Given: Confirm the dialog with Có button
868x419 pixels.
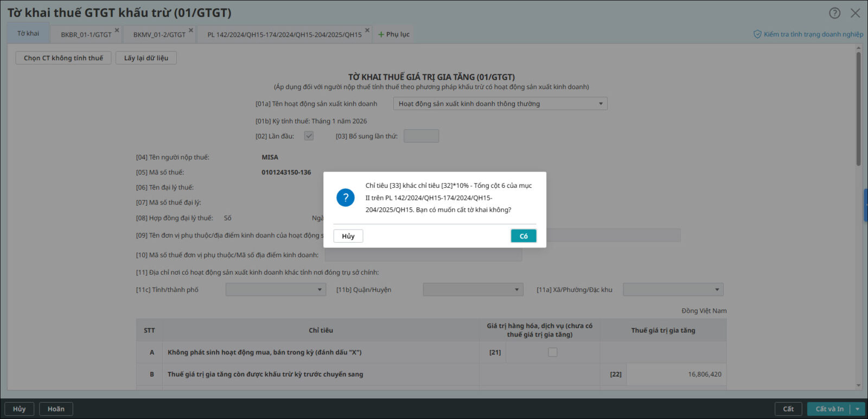Looking at the screenshot, I should pos(524,236).
